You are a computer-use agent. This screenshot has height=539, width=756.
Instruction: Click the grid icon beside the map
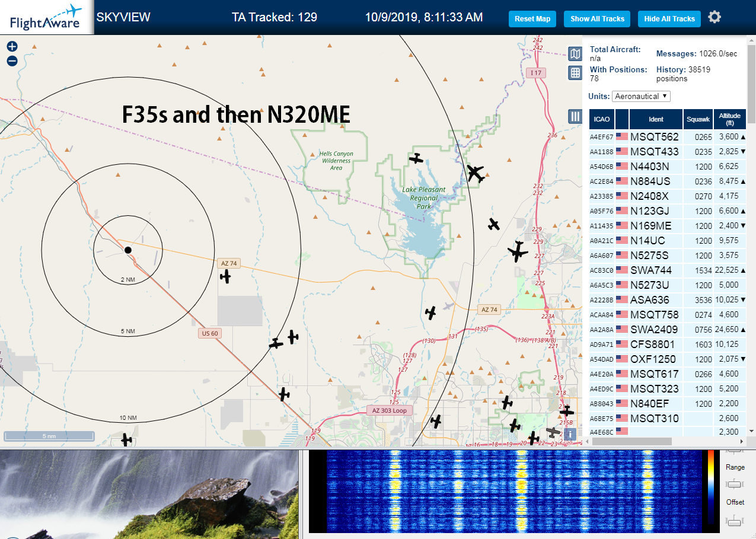click(x=575, y=73)
